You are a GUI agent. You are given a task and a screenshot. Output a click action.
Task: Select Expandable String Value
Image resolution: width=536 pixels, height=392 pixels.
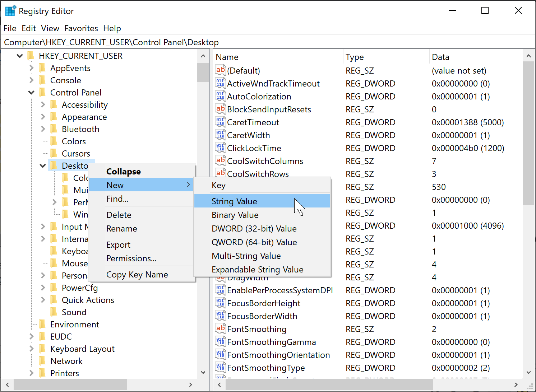coord(262,269)
